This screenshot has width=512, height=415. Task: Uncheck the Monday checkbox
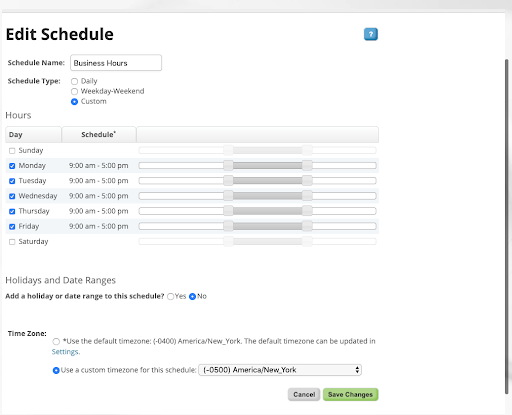point(12,166)
